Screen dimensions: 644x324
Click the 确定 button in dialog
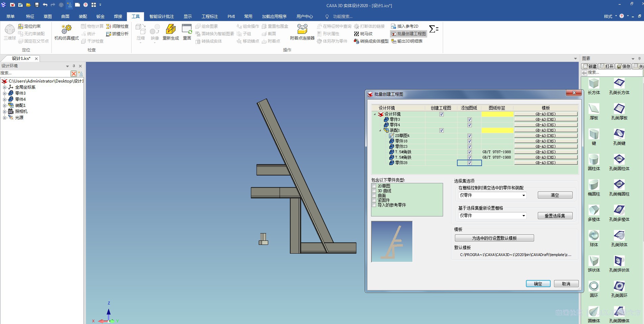click(538, 284)
